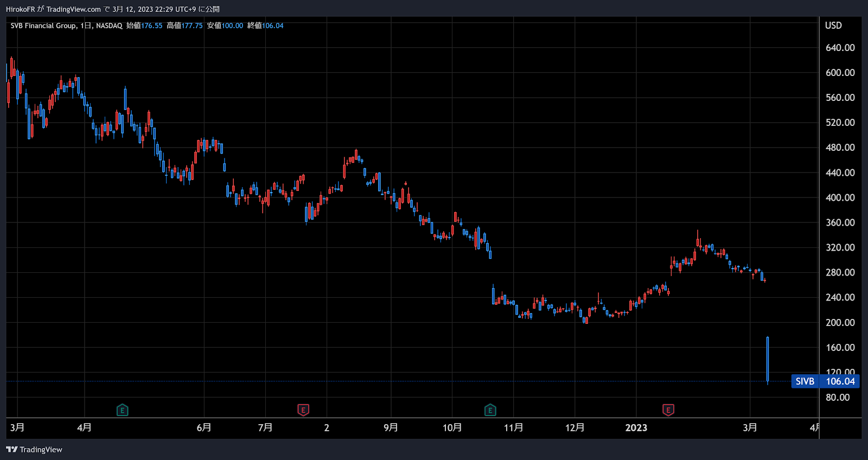Click the 12月 time axis label

pyautogui.click(x=575, y=427)
